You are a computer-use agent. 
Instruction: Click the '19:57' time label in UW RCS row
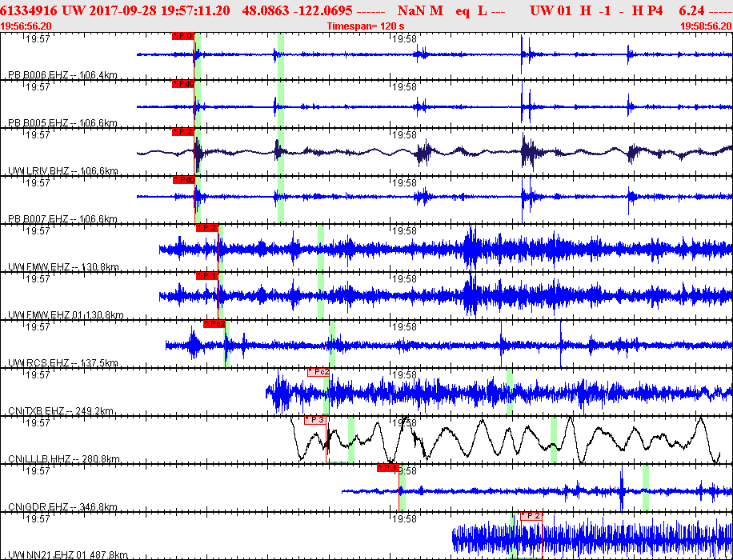pos(38,326)
